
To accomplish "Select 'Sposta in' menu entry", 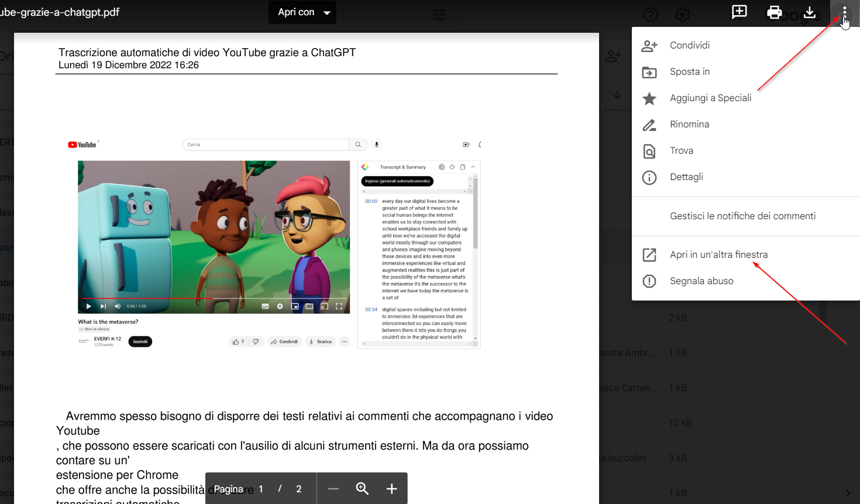I will (x=746, y=71).
